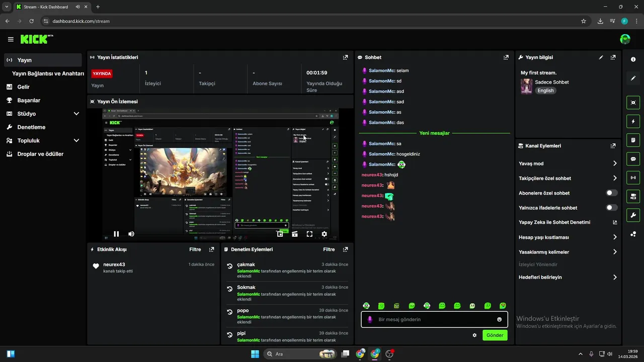Open Hedefleri belirleyin options
Image resolution: width=644 pixels, height=362 pixels.
[x=568, y=277]
